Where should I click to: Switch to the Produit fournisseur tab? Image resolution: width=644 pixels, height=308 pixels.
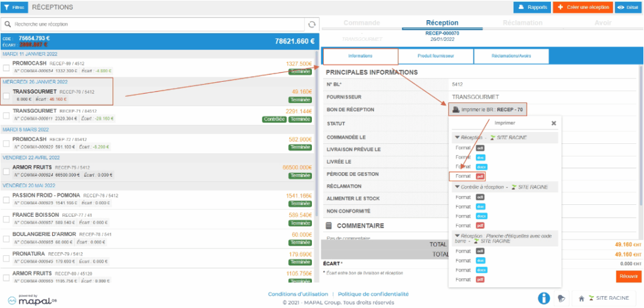436,56
